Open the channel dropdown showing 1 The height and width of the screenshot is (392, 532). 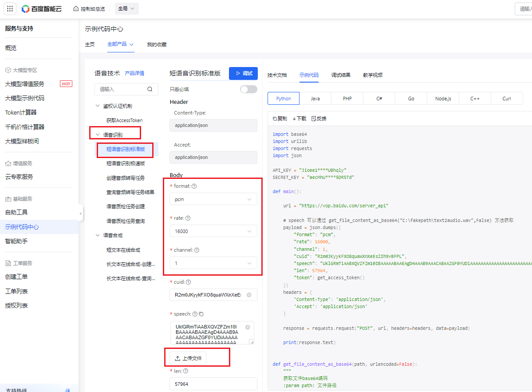213,263
